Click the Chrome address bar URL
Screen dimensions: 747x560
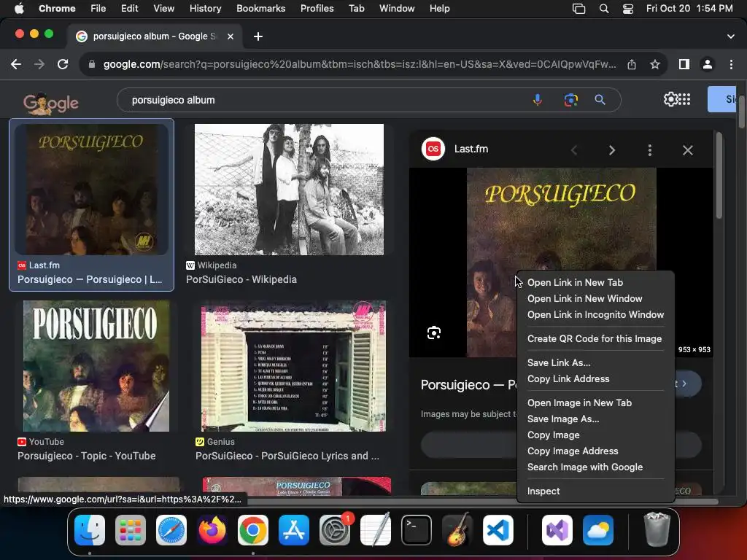click(360, 64)
